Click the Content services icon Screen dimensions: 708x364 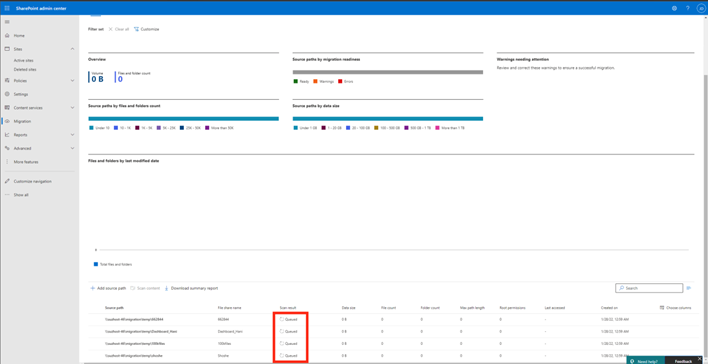click(x=7, y=107)
